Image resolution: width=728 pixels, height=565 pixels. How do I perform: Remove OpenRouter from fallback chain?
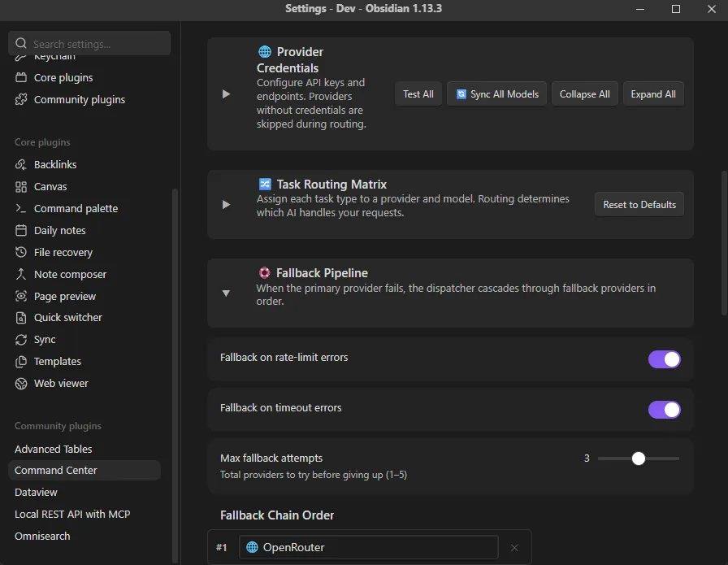514,548
